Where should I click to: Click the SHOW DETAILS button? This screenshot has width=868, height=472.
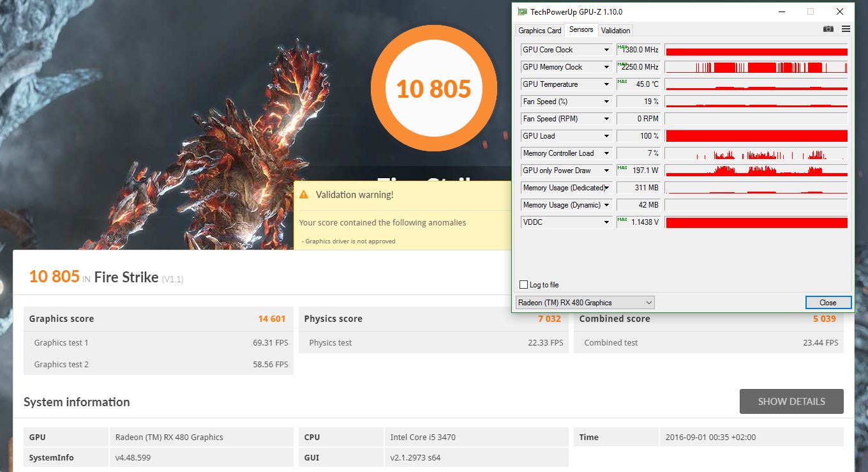(x=791, y=402)
